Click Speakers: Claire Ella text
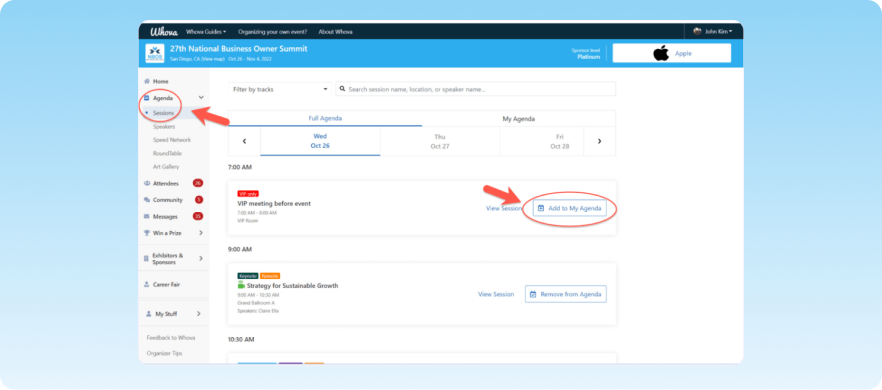Viewport: 882px width, 390px height. pos(258,311)
